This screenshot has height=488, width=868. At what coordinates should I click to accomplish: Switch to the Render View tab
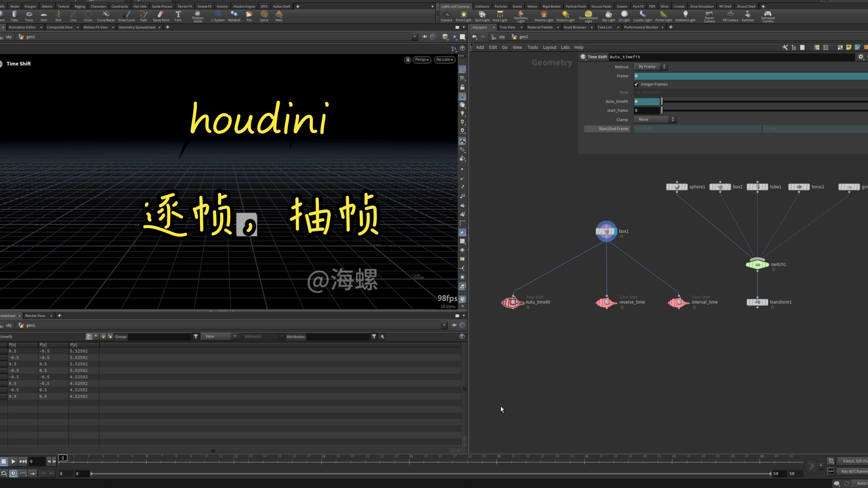[35, 316]
